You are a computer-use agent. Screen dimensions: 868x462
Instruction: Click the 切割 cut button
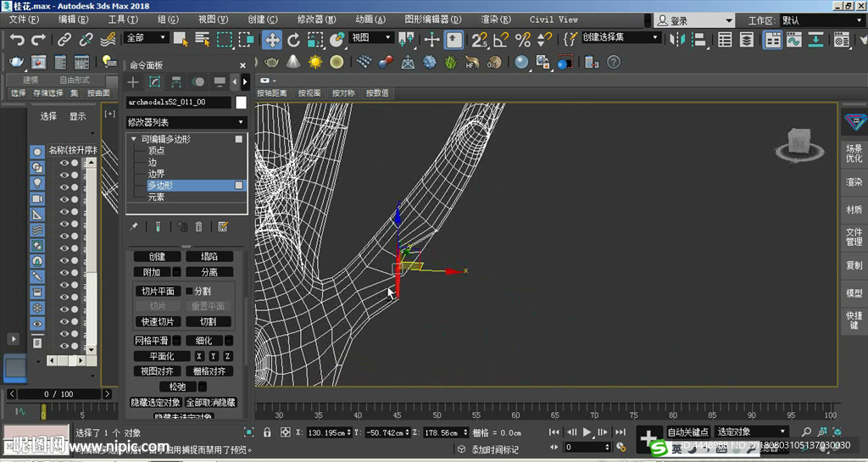point(209,321)
